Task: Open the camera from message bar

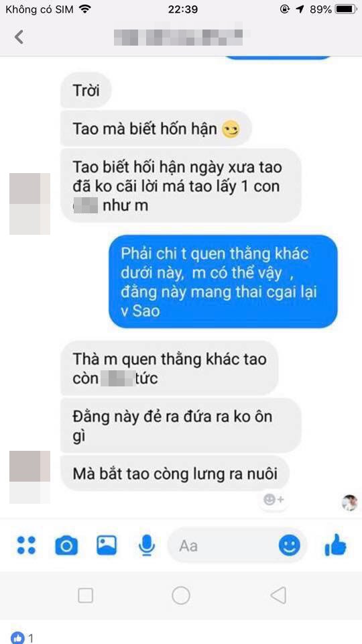Action: 66,545
